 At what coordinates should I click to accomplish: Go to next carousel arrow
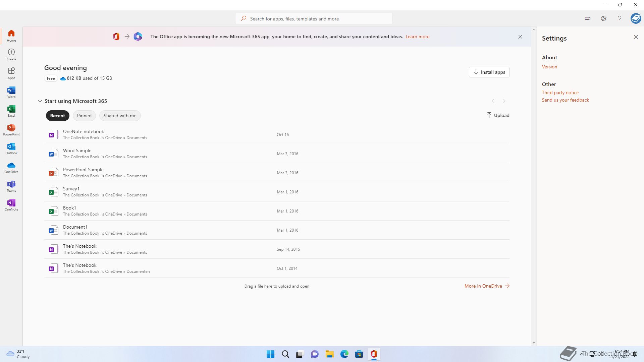tap(504, 101)
